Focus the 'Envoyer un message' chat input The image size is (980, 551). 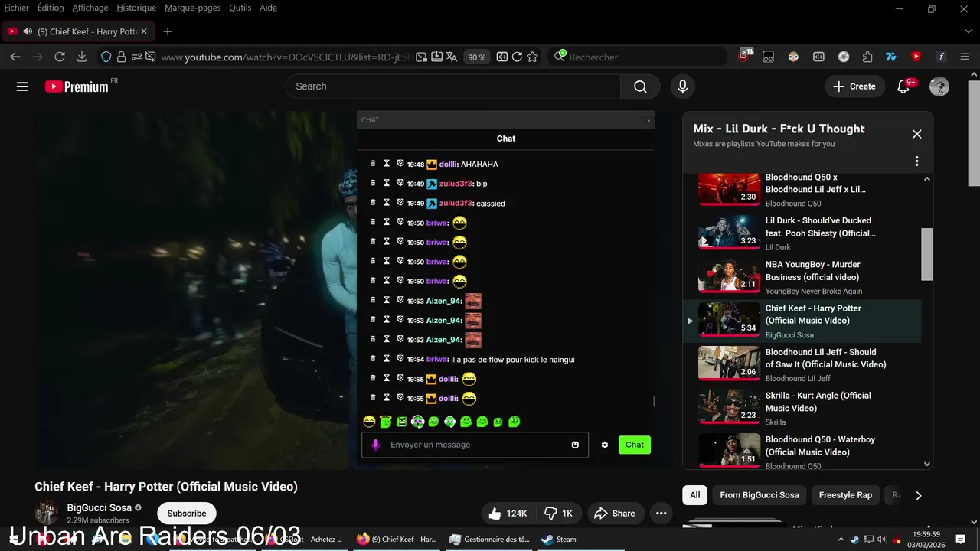coord(475,445)
